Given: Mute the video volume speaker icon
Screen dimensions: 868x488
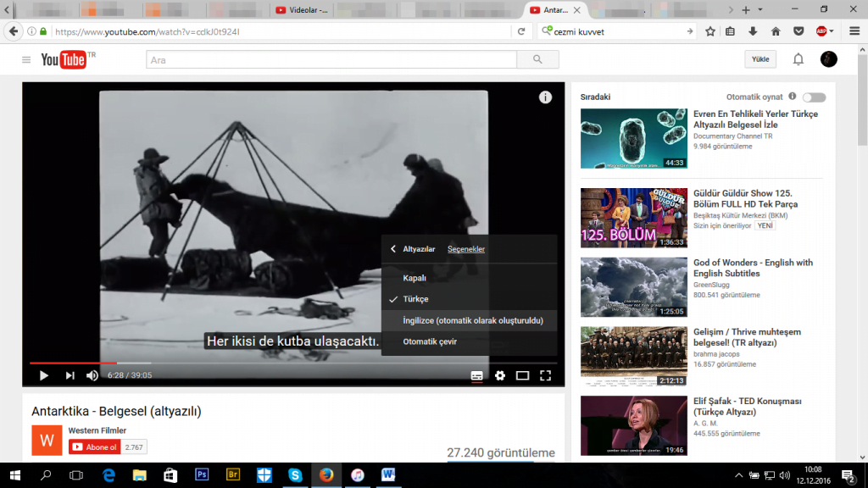Looking at the screenshot, I should (92, 375).
